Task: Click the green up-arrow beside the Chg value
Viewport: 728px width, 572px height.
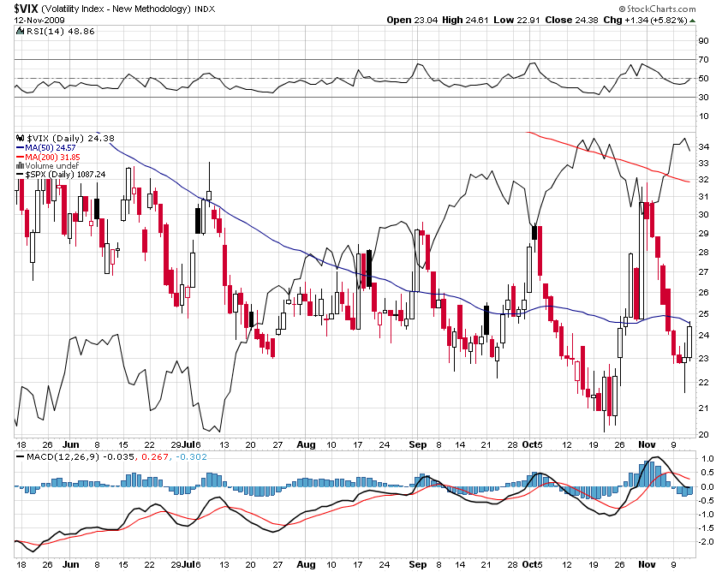Action: (692, 21)
